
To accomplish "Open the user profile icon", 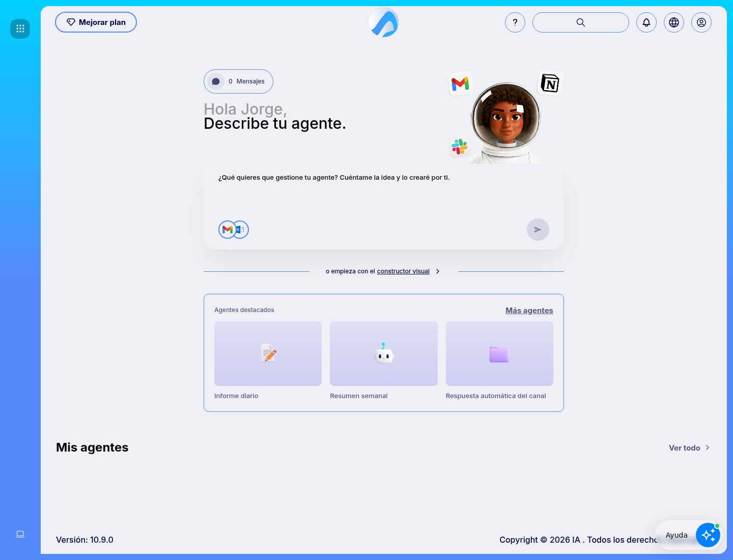I will click(701, 22).
